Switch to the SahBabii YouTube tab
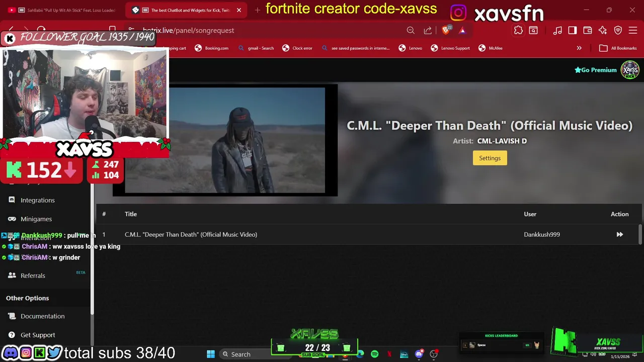This screenshot has width=644, height=362. pos(63,10)
